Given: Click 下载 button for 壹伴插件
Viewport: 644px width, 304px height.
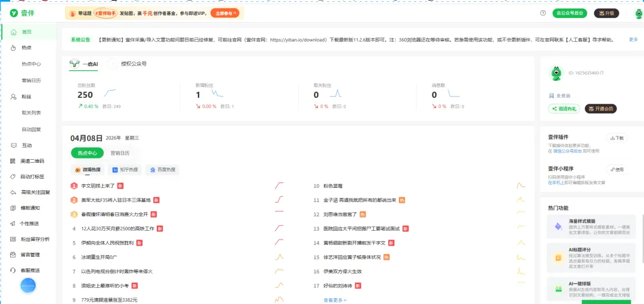Looking at the screenshot, I should (617, 138).
